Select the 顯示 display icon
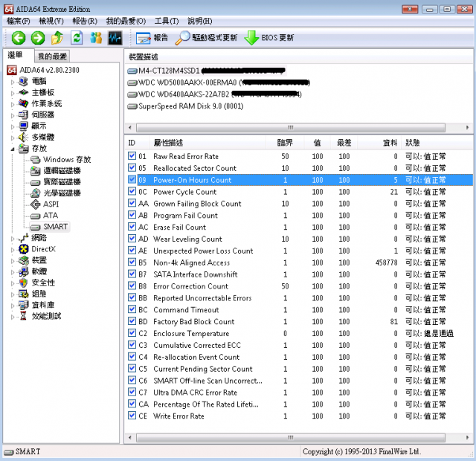Viewport: 476px width, 461px height. (23, 126)
